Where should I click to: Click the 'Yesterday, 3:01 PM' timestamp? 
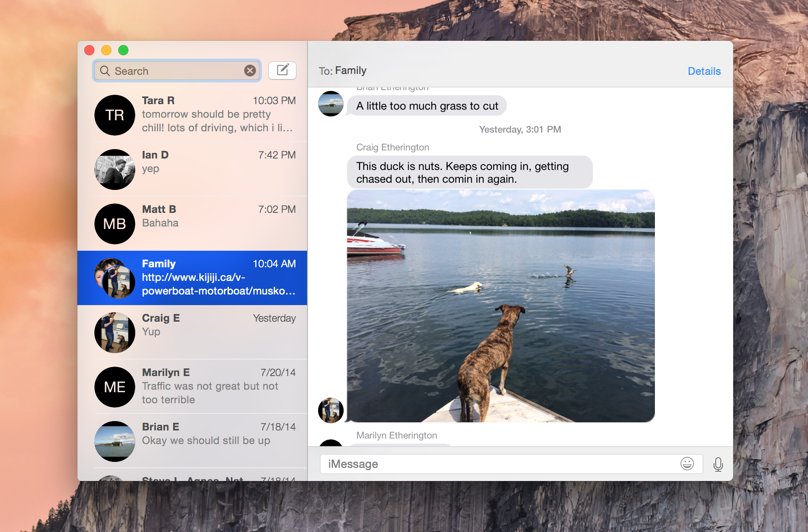pyautogui.click(x=520, y=129)
